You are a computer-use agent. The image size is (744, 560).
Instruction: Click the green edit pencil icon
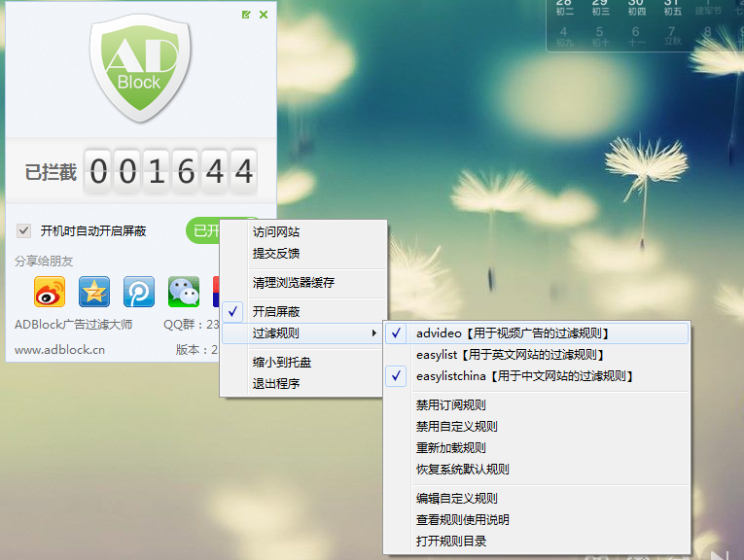(246, 15)
